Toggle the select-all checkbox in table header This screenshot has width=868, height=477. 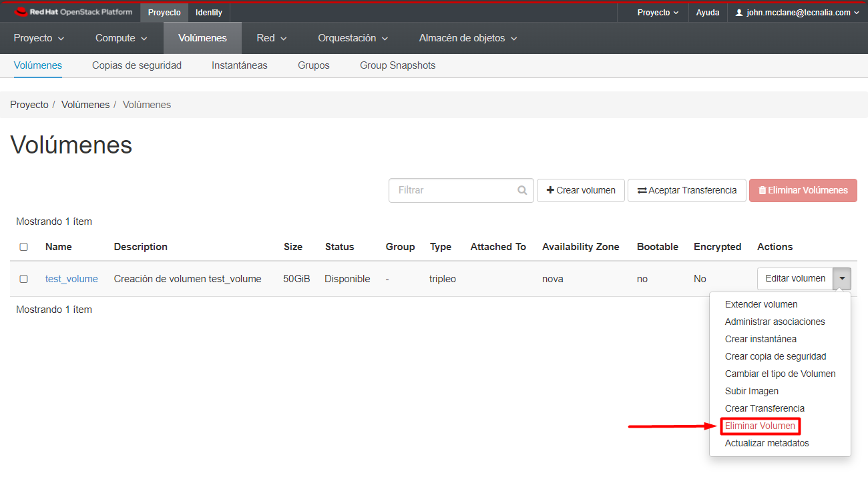24,247
